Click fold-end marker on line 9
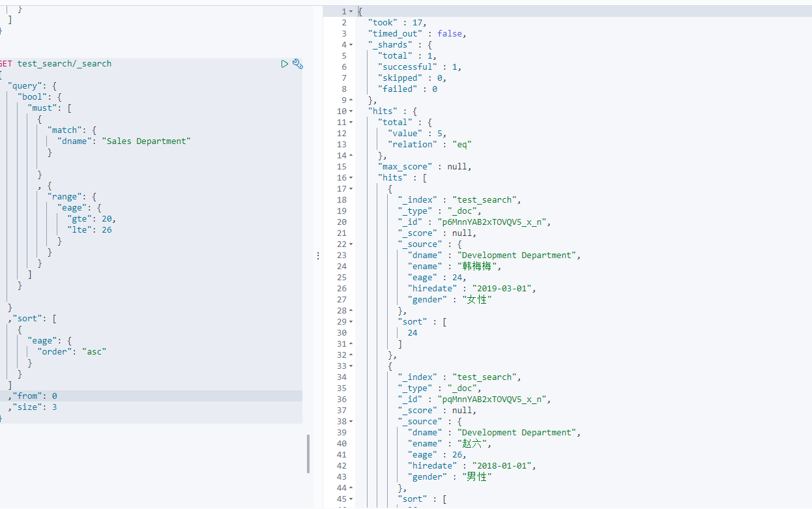Image resolution: width=812 pixels, height=509 pixels. click(351, 100)
